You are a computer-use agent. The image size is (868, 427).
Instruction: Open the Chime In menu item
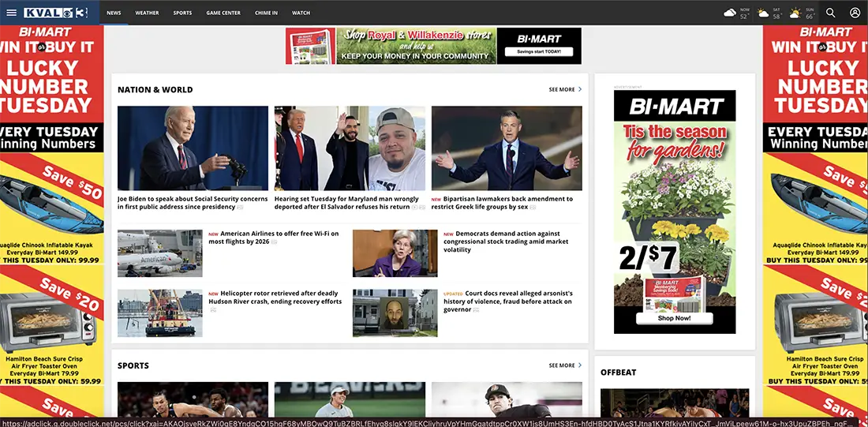[x=266, y=13]
